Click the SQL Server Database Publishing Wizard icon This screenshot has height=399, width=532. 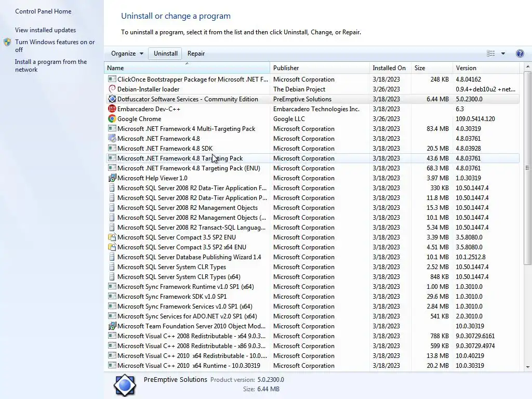[x=112, y=257]
